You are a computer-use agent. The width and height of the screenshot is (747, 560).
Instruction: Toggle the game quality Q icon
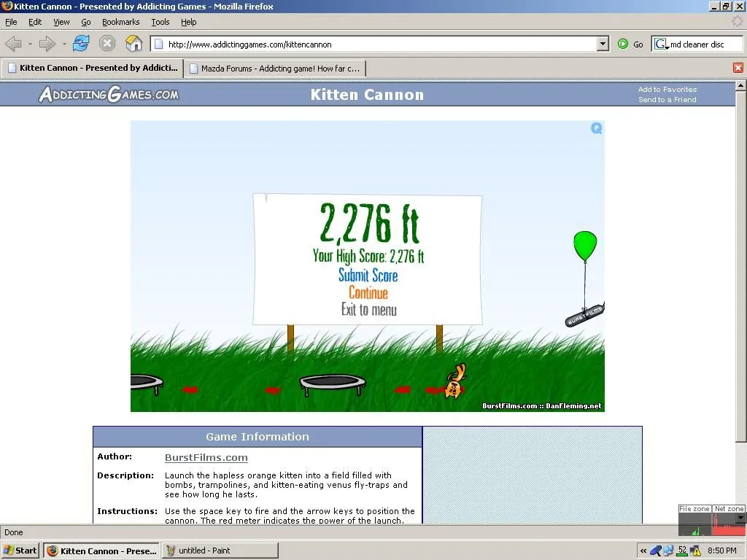click(x=597, y=128)
